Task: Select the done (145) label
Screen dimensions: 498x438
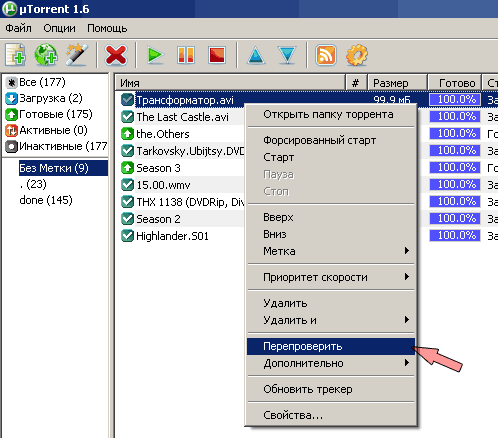Action: pyautogui.click(x=46, y=200)
